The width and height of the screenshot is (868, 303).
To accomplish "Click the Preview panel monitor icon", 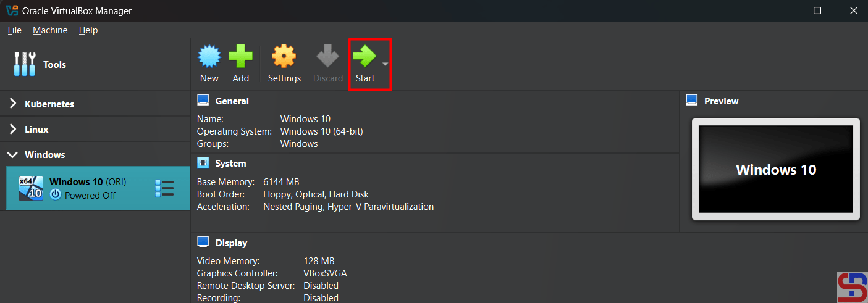I will tap(692, 101).
